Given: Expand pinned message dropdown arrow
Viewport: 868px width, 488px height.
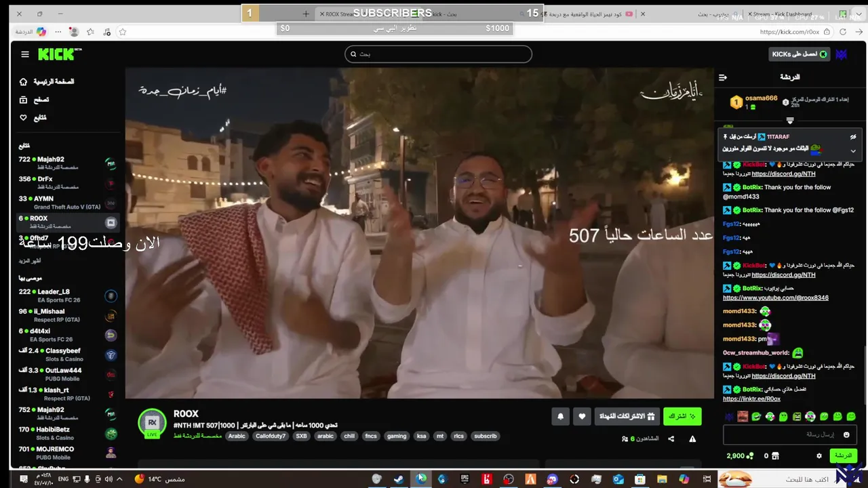Looking at the screenshot, I should (853, 151).
